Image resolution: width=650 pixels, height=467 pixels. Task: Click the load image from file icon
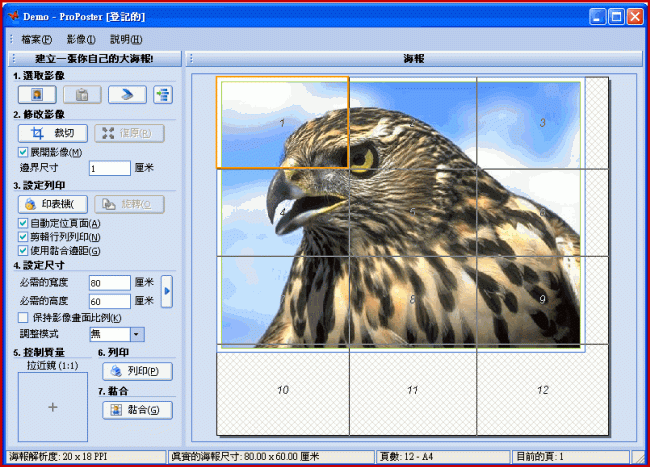click(37, 95)
